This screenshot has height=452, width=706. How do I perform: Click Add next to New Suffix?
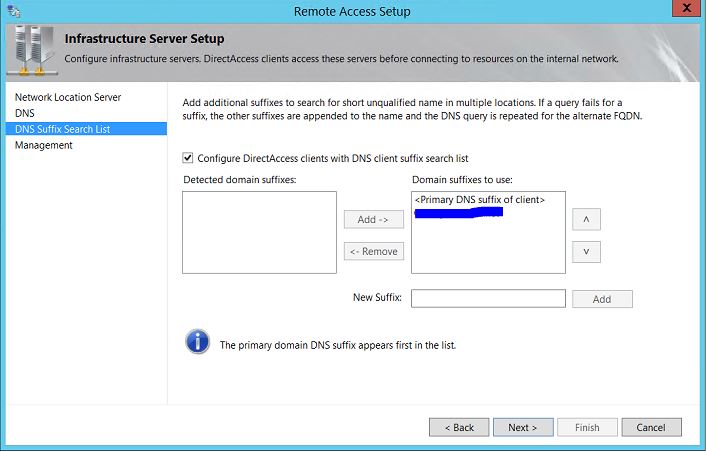click(x=602, y=299)
